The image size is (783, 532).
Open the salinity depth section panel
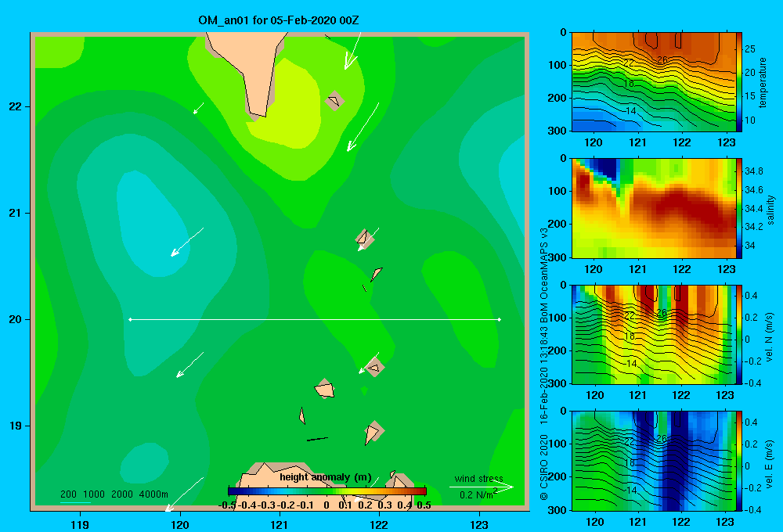[x=653, y=208]
